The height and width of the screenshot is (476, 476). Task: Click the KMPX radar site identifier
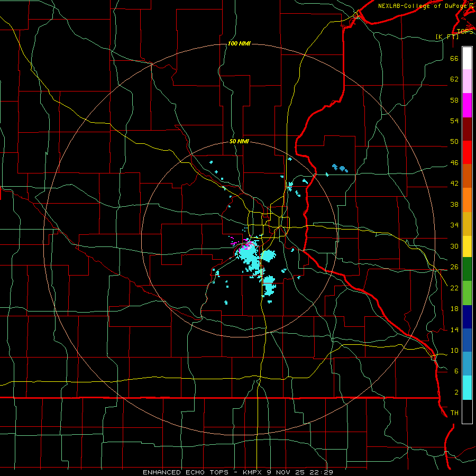[x=252, y=472]
